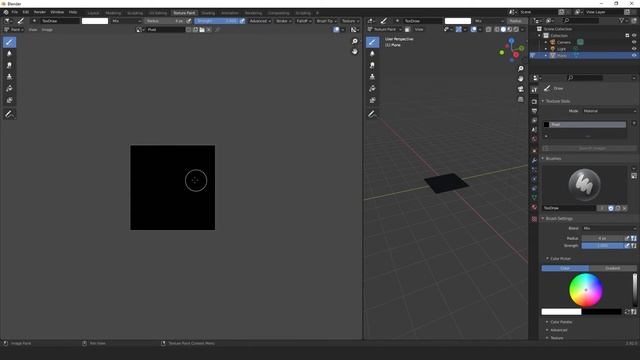640x360 pixels.
Task: Select the Smear tool in the image editor
Action: pyautogui.click(x=9, y=65)
